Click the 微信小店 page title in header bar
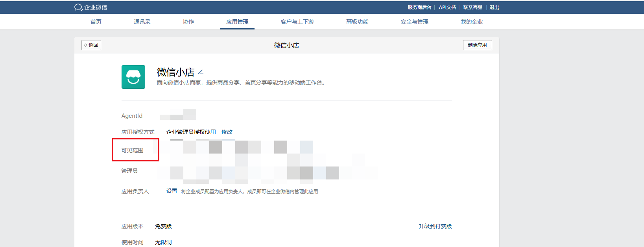Screen dimensions: 644x247 coord(286,46)
